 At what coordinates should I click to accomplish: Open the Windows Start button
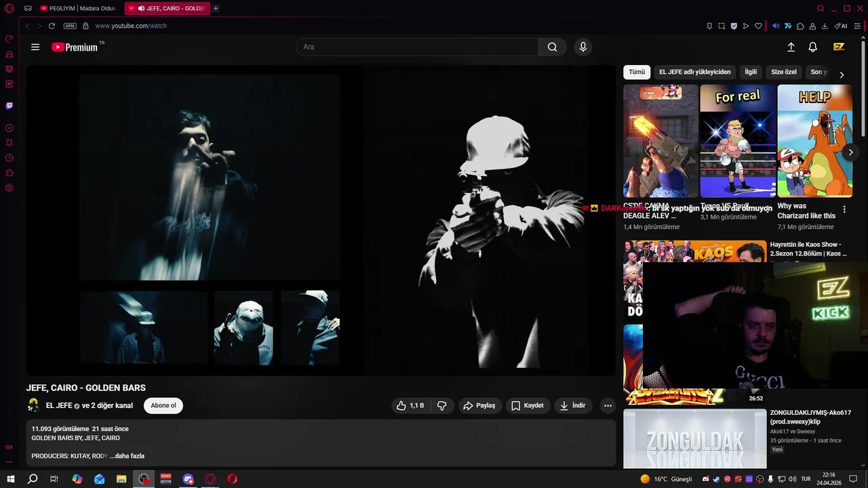click(11, 479)
